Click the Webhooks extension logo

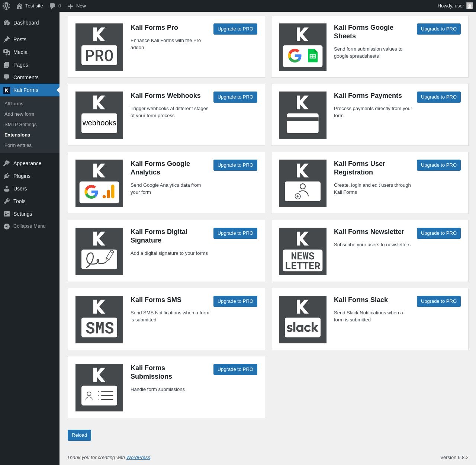pos(99,115)
